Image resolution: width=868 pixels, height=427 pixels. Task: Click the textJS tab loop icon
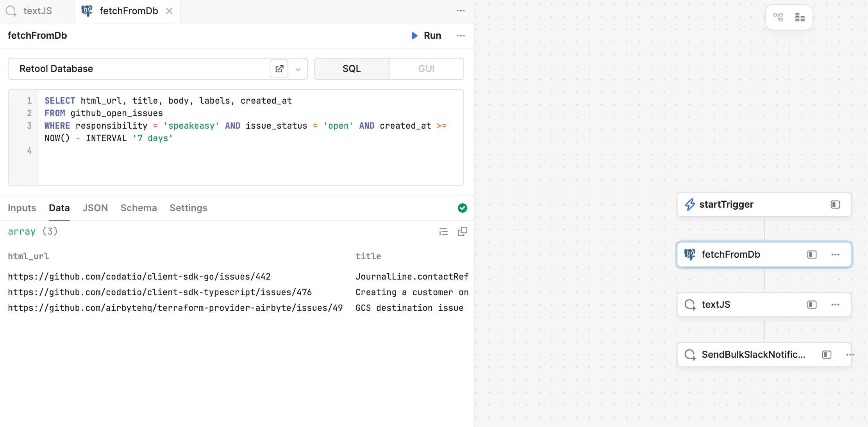click(x=11, y=11)
